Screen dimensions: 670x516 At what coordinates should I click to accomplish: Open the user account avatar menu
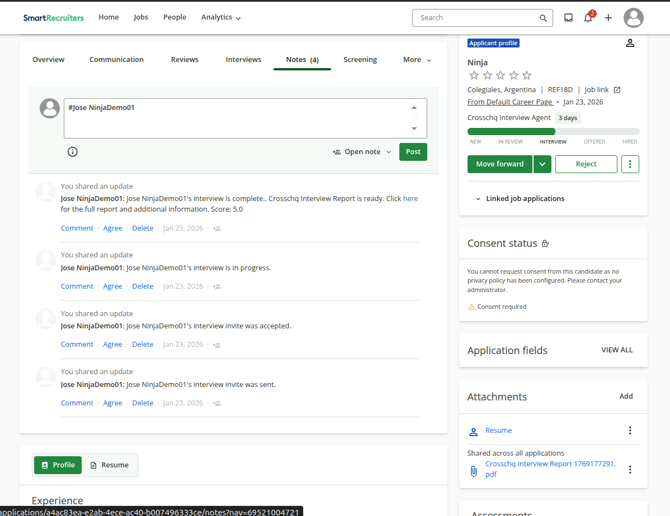click(633, 18)
